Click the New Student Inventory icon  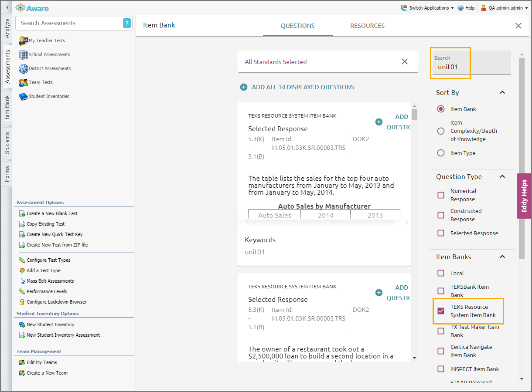22,324
